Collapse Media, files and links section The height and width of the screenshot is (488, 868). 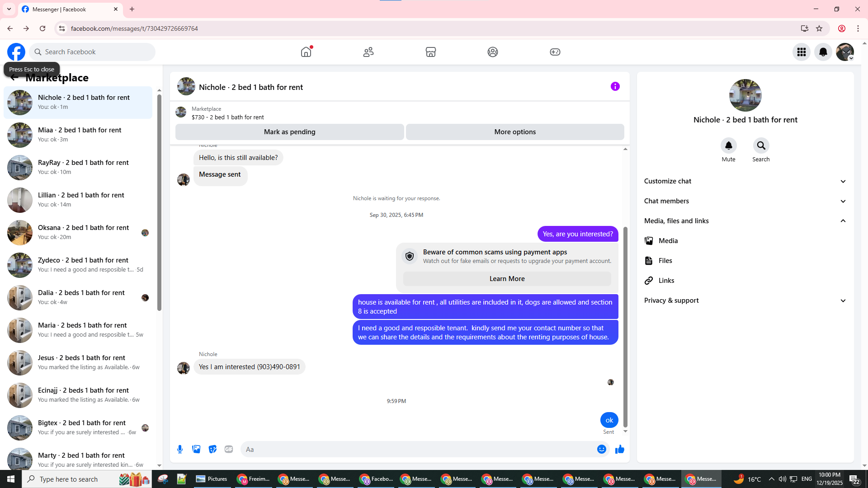745,221
